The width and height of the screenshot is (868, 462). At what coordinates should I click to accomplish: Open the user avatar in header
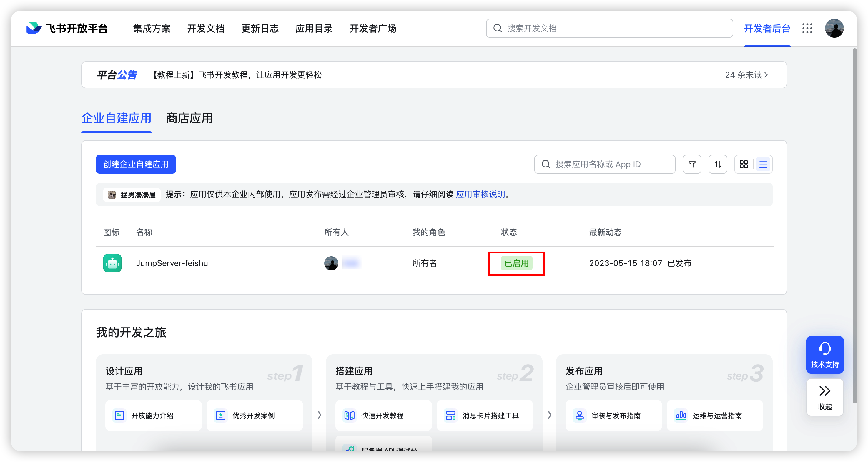(834, 28)
